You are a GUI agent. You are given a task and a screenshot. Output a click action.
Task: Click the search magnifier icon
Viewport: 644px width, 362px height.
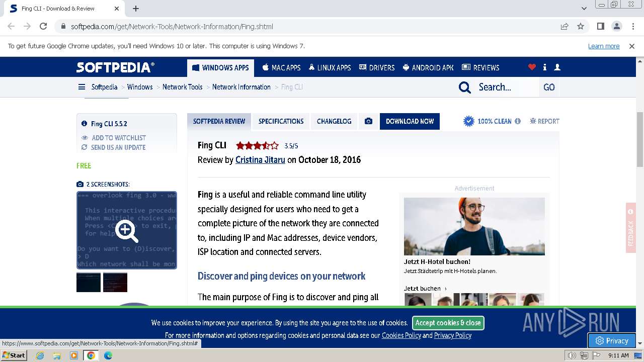(x=465, y=87)
